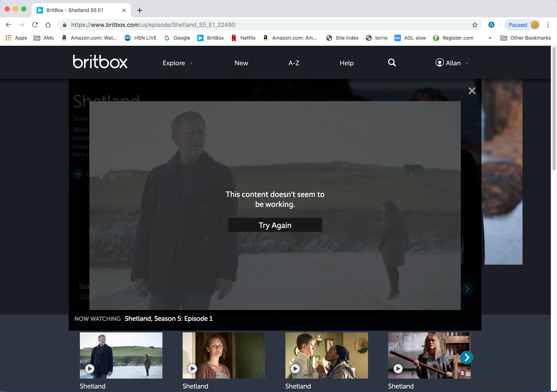Click the dimmed watchlist minus icon

pyautogui.click(x=78, y=174)
